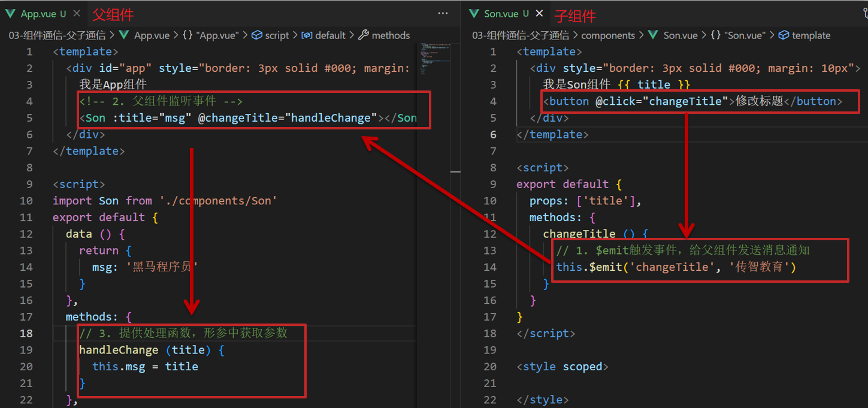Close the App.vue tab

(x=77, y=14)
